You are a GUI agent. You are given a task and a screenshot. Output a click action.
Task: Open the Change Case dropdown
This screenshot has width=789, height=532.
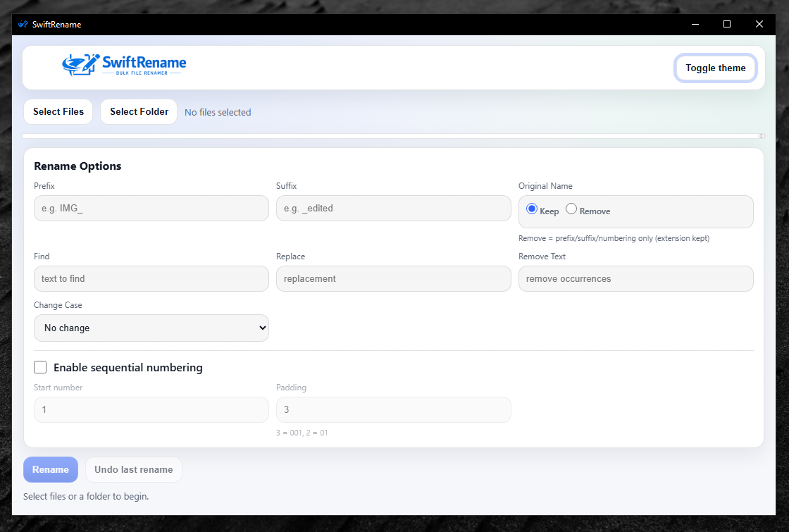tap(151, 328)
